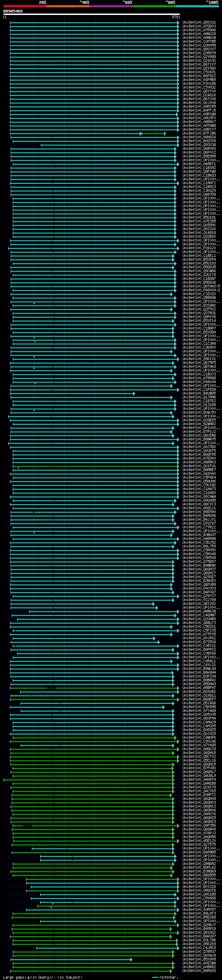Select hit UniRef100_C0PTN5
This screenshot has width=222, height=980.
pyautogui.click(x=199, y=41)
